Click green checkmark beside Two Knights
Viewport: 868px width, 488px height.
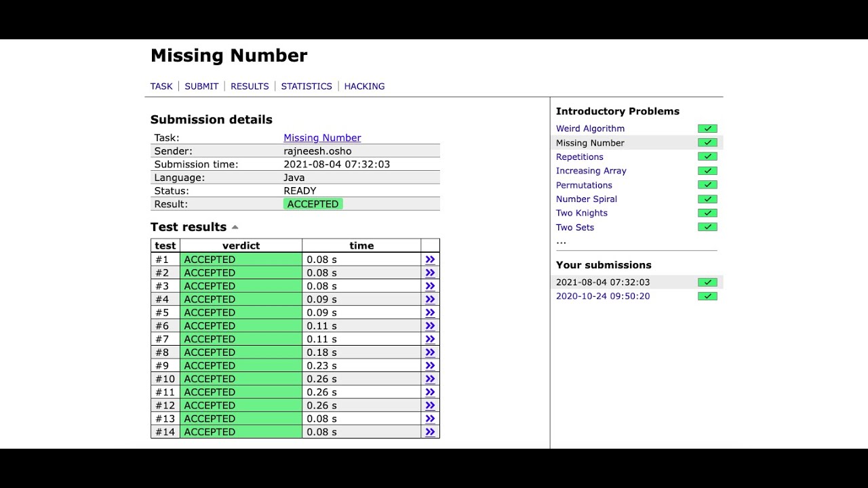tap(707, 213)
